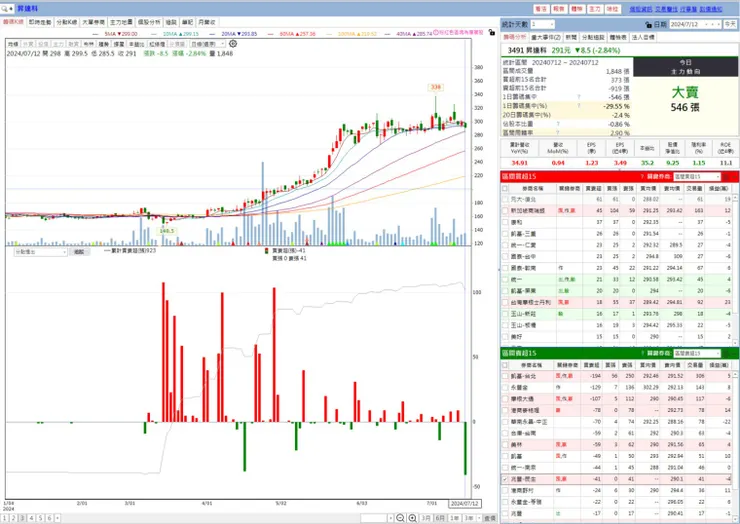
Task: Open the 分點進出 dropdown below the chart
Action: coord(41,252)
